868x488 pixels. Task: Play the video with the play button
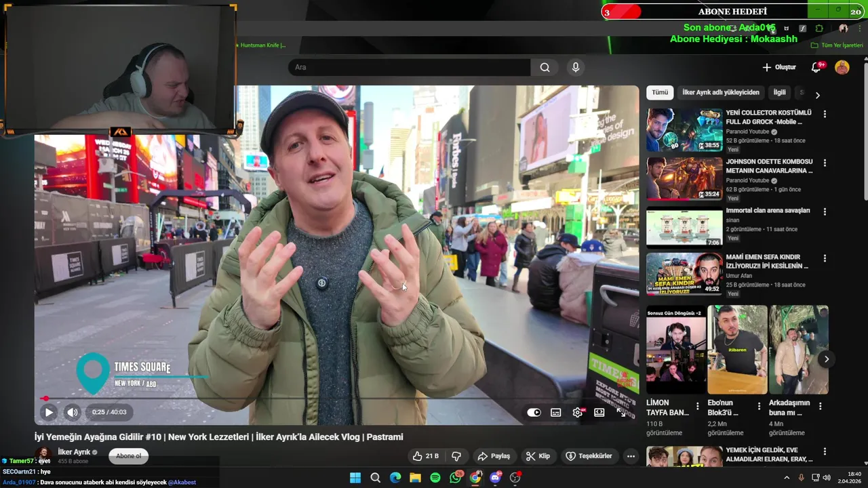pyautogui.click(x=49, y=412)
